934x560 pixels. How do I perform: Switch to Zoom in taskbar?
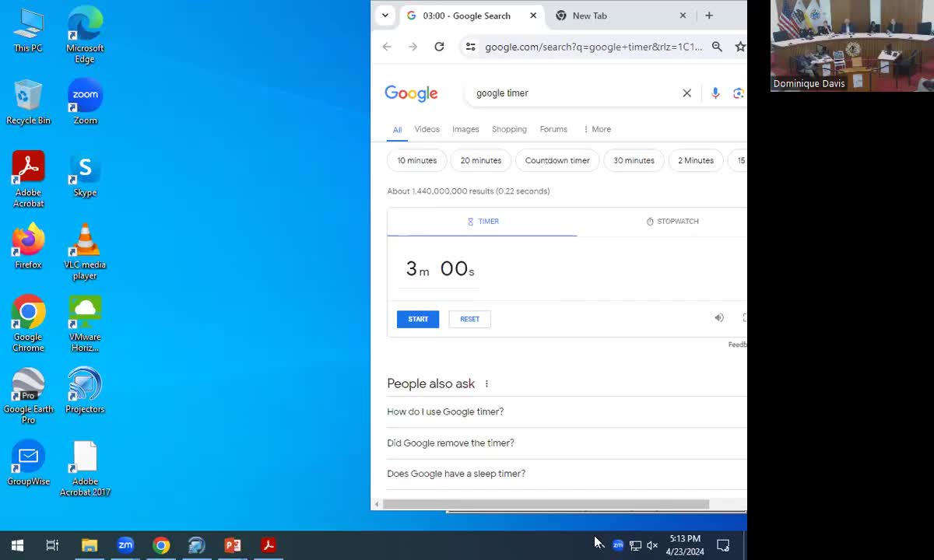[125, 545]
